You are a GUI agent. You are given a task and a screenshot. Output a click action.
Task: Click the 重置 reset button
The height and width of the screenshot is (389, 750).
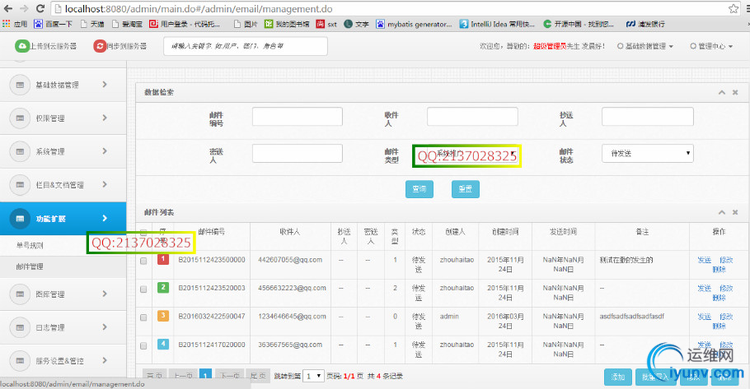(465, 189)
